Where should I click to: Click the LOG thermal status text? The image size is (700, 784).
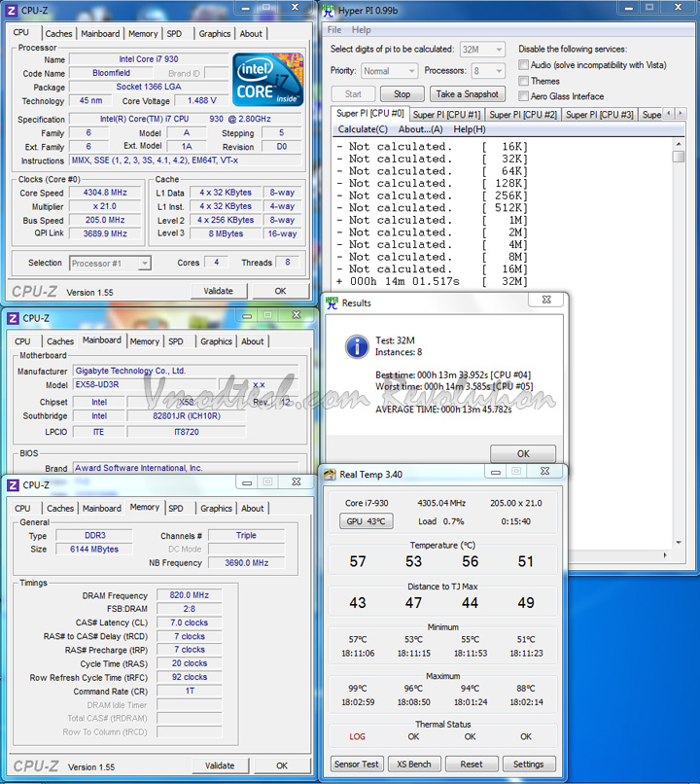click(357, 736)
